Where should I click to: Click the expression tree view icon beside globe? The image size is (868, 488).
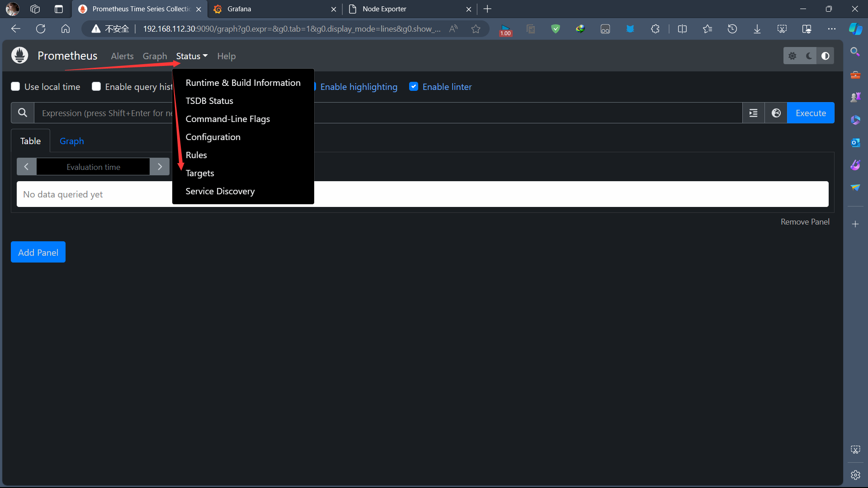753,113
